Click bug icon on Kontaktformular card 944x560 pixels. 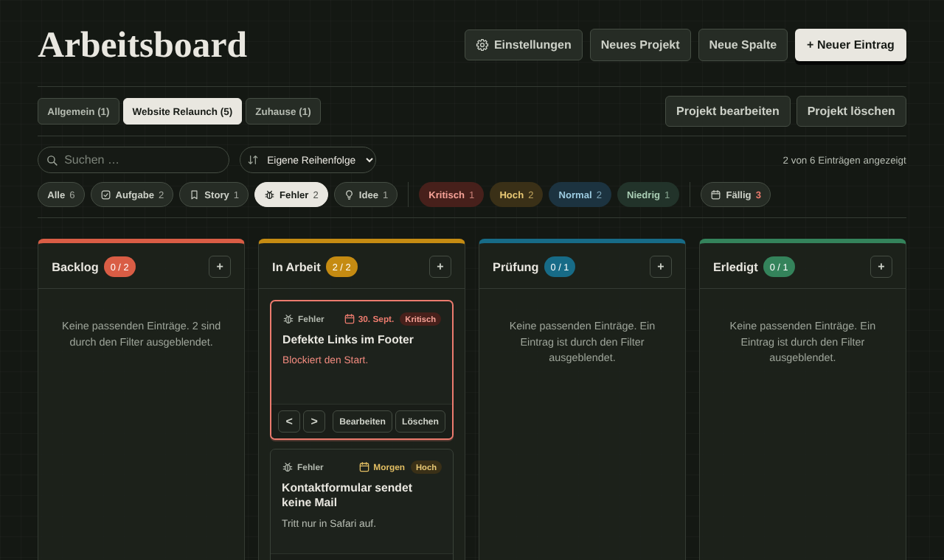[x=288, y=467]
